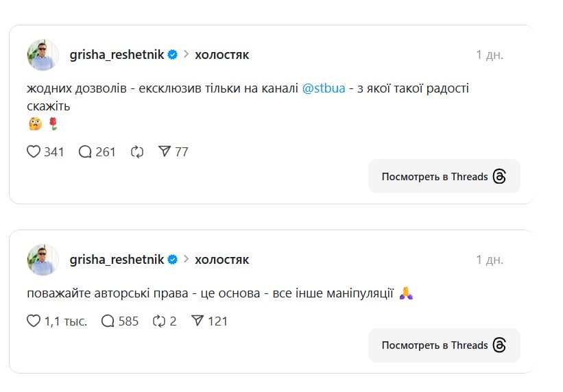Viewport: 563px width, 392px height.
Task: Click the second 'Посмотреть в Threads' button
Action: click(x=444, y=345)
